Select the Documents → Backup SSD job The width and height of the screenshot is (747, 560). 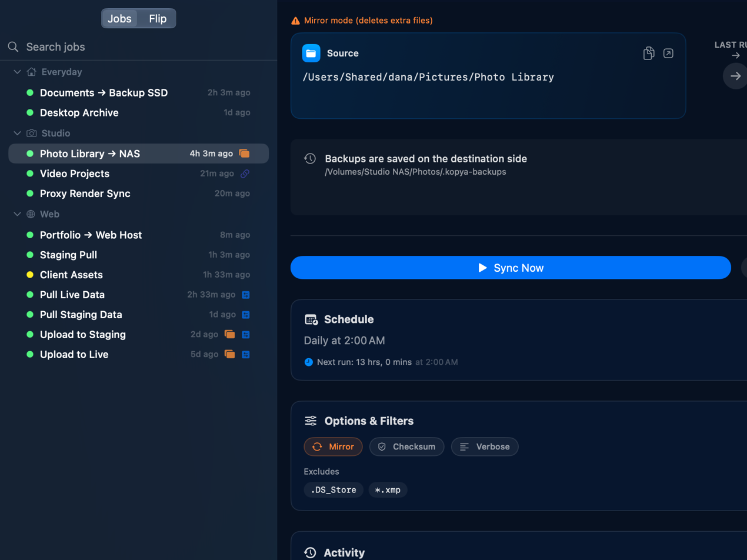pos(139,93)
